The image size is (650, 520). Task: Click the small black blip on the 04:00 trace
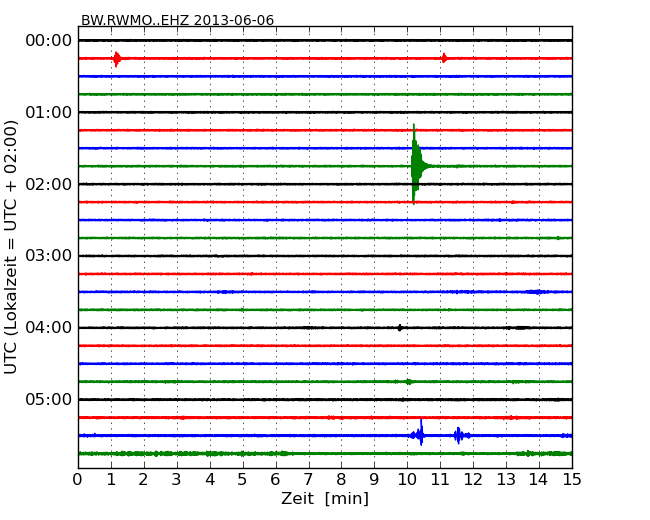pos(400,328)
